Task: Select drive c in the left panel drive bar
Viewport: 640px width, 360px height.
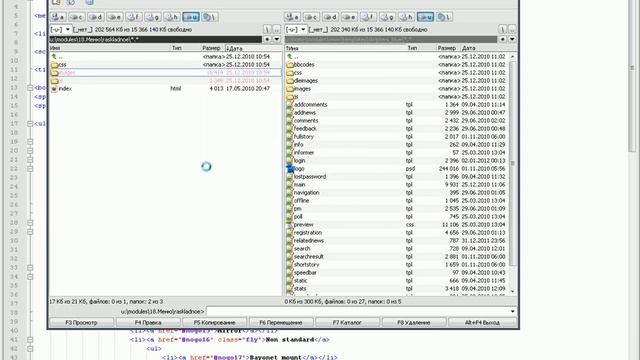Action: [77, 17]
